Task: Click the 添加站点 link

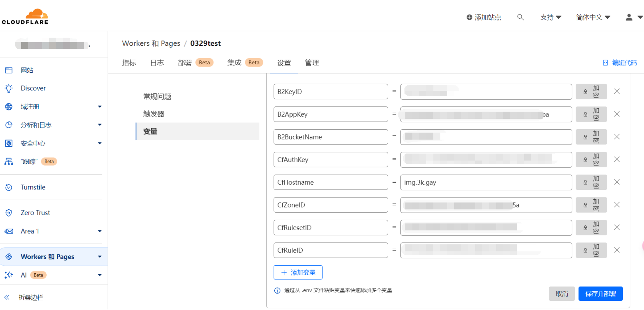Action: 484,17
